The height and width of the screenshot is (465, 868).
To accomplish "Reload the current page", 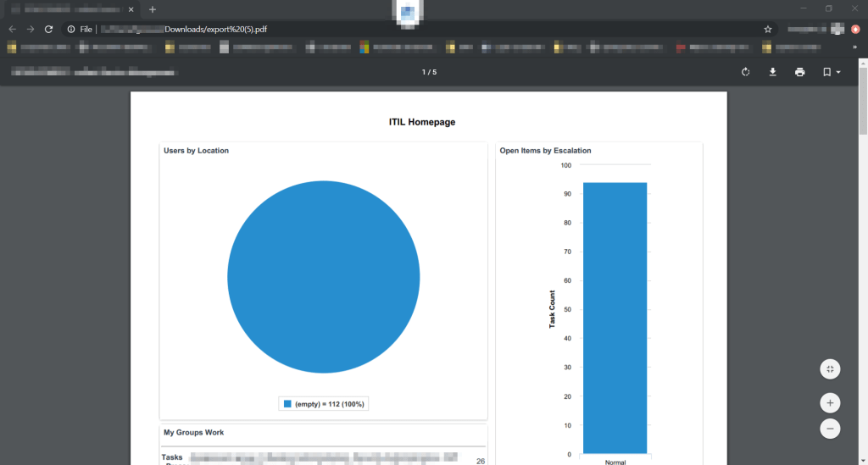I will pos(49,29).
